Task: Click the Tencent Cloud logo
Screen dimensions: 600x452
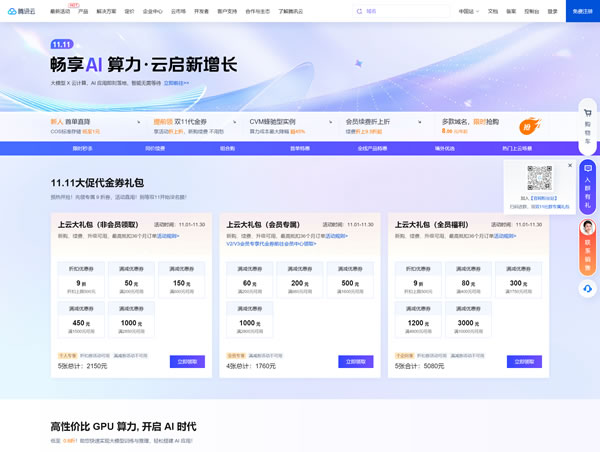Action: click(21, 11)
